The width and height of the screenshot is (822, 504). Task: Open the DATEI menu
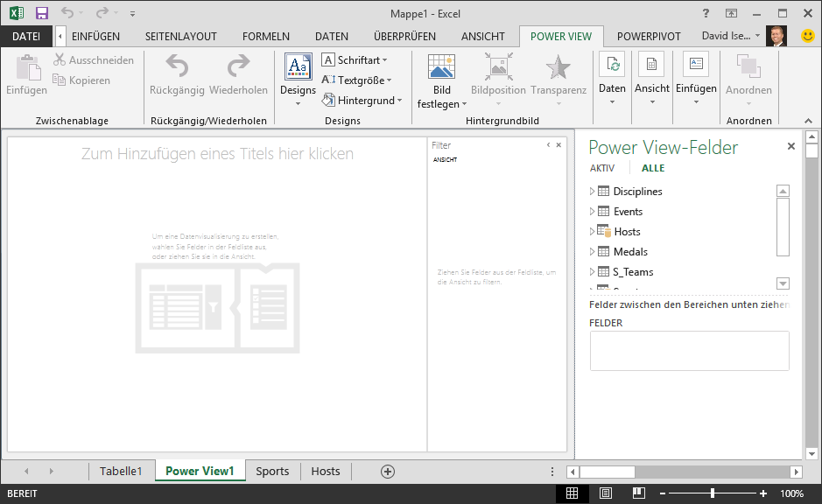[x=26, y=36]
